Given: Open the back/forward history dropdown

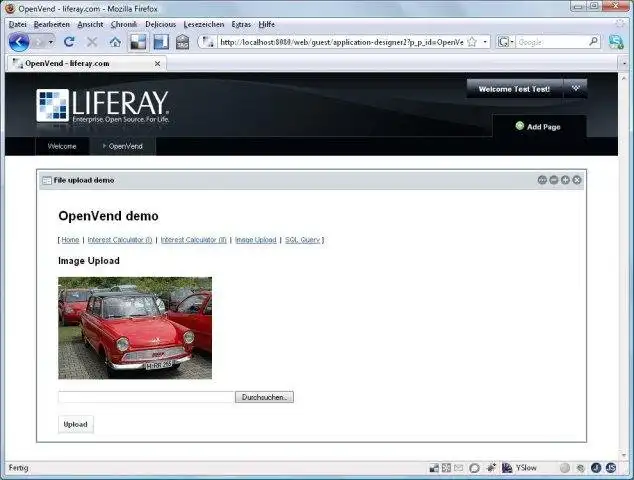Looking at the screenshot, I should pyautogui.click(x=51, y=42).
